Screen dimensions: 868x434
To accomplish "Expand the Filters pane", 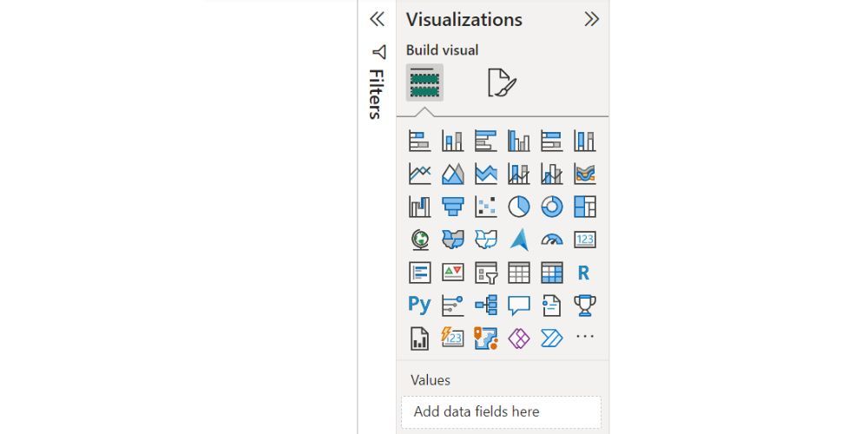I will coord(377,19).
